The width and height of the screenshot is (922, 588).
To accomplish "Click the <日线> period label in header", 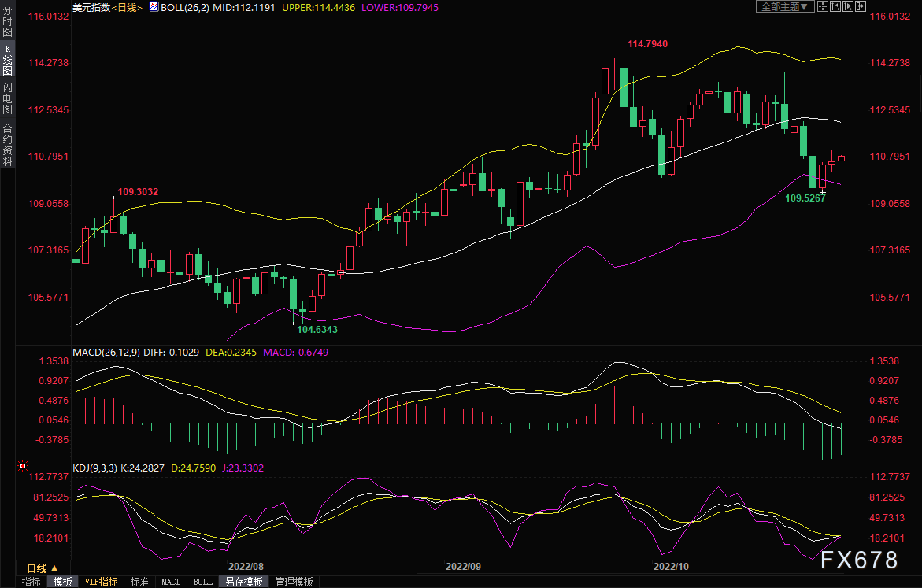I will click(x=124, y=7).
